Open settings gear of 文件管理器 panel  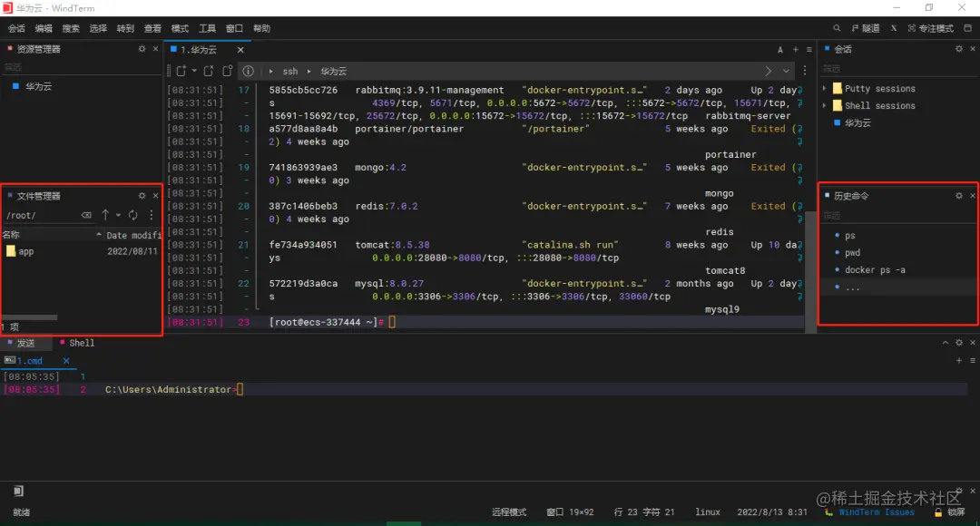(142, 196)
